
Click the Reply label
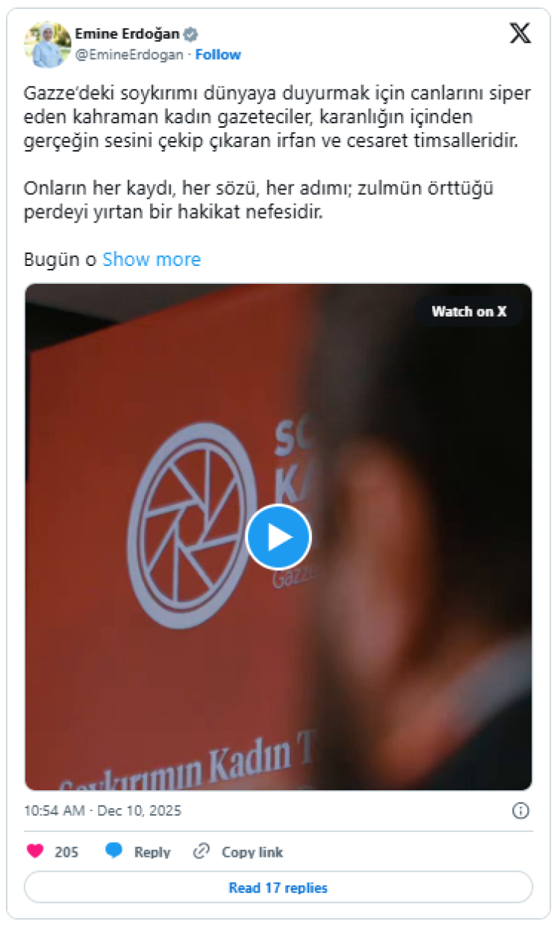pos(152,852)
